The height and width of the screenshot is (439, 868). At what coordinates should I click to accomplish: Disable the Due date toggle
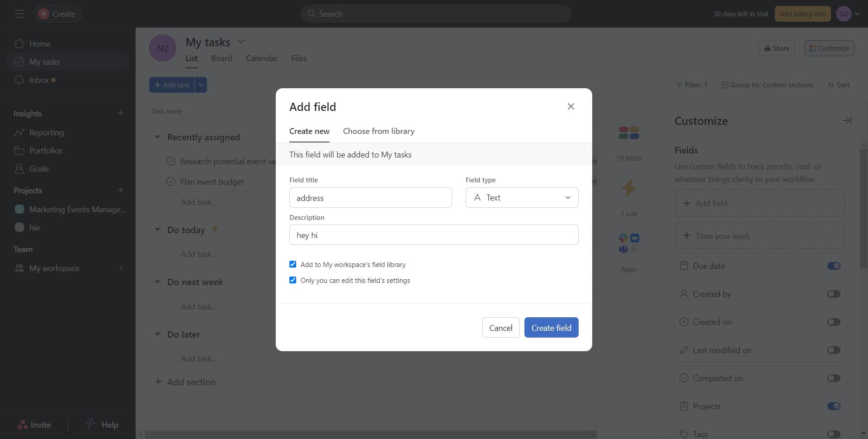[833, 266]
